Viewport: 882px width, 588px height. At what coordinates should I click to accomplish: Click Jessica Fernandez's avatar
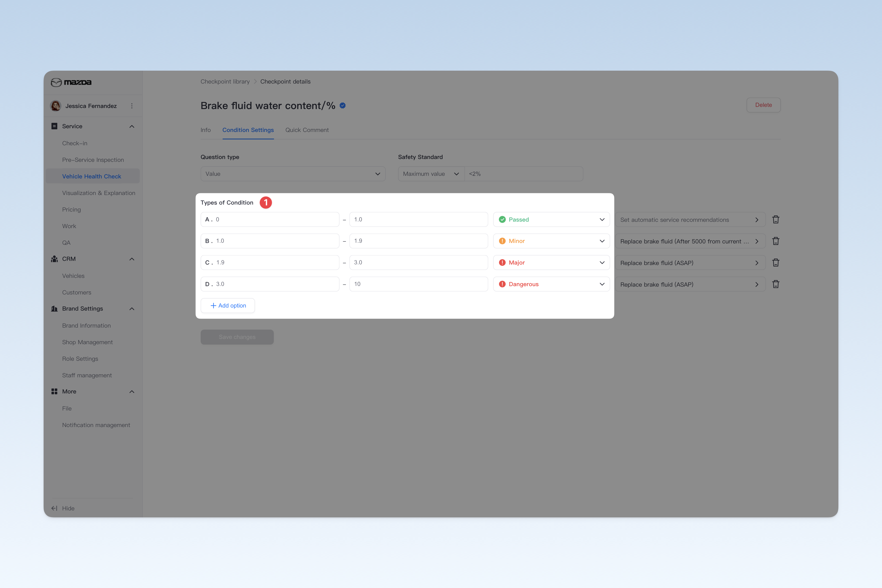pos(56,106)
